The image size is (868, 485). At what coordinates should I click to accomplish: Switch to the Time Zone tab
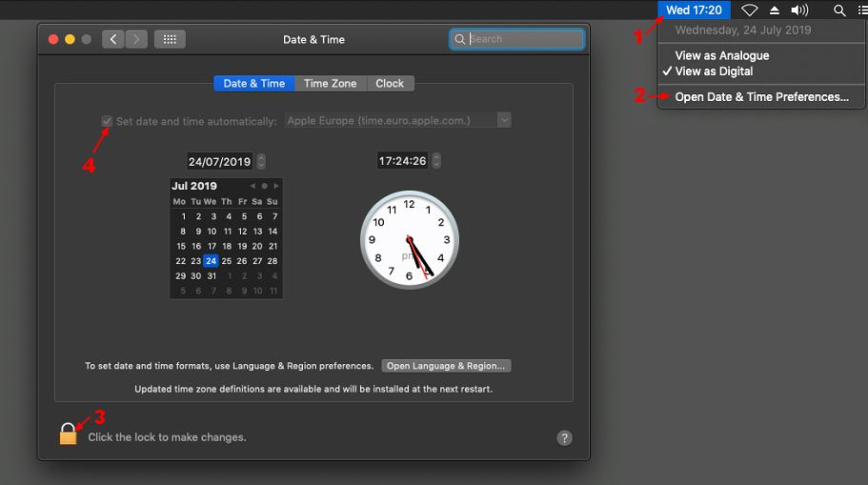(x=330, y=84)
